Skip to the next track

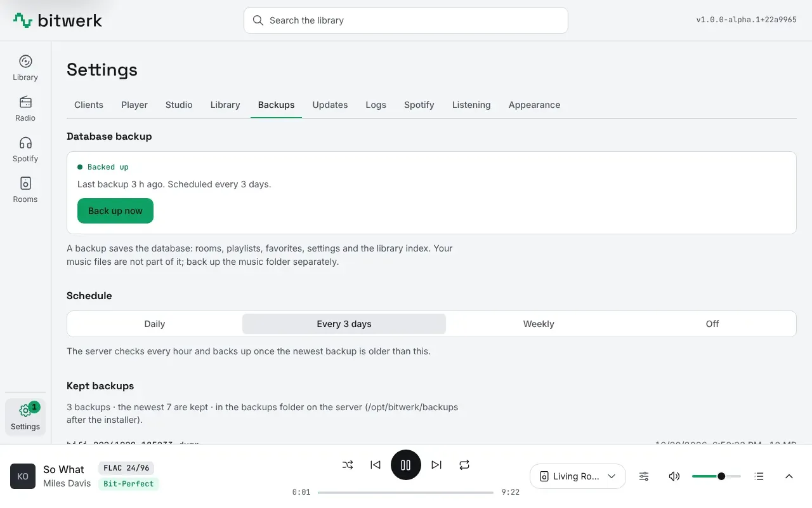tap(436, 465)
